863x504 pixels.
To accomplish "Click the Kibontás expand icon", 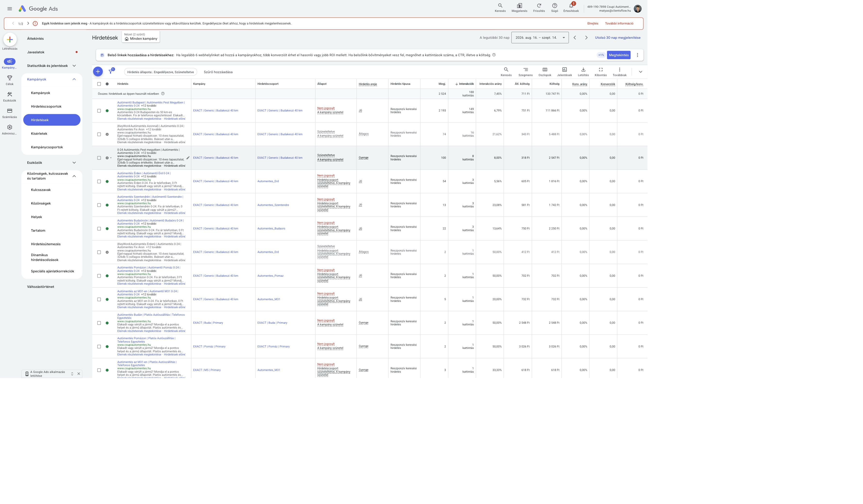I will 600,70.
